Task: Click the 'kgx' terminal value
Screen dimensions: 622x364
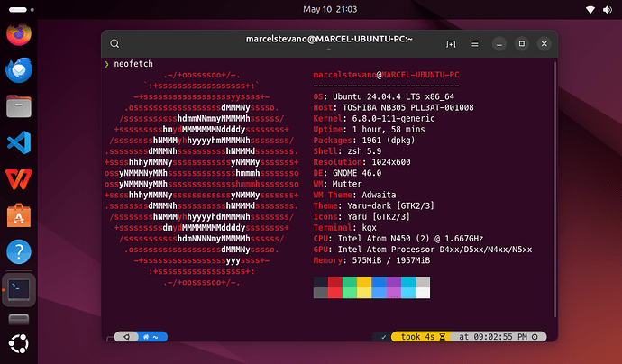Action: [369, 228]
